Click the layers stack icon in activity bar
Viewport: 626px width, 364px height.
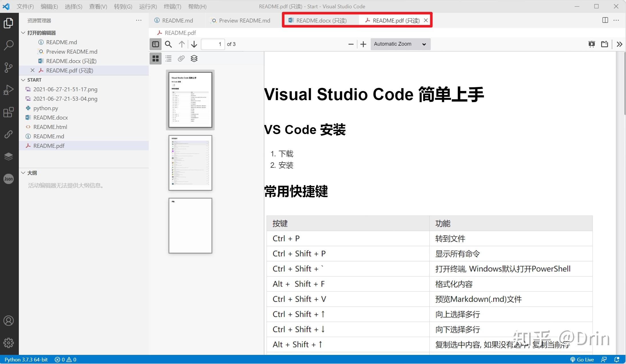[9, 156]
